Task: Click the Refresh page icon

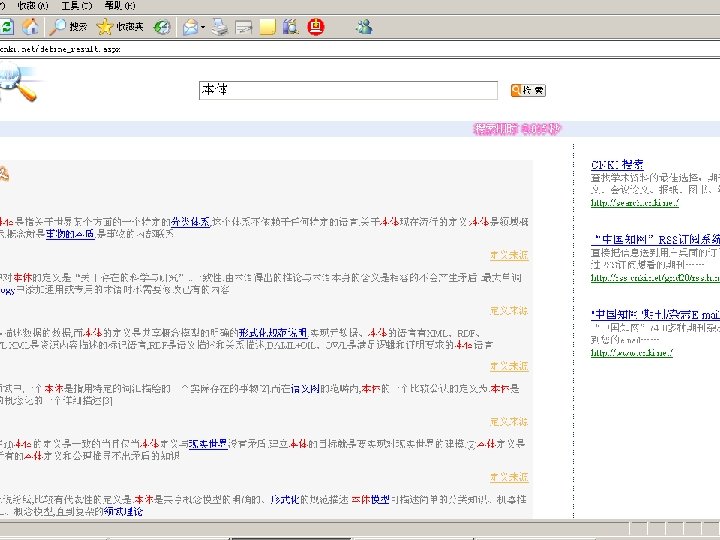Action: (6, 27)
